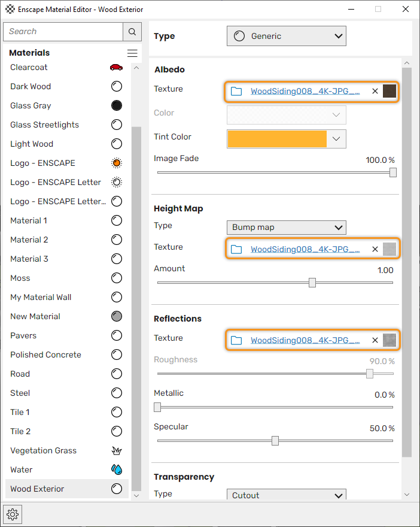Expand the Tint Color dropdown arrow

coord(336,139)
